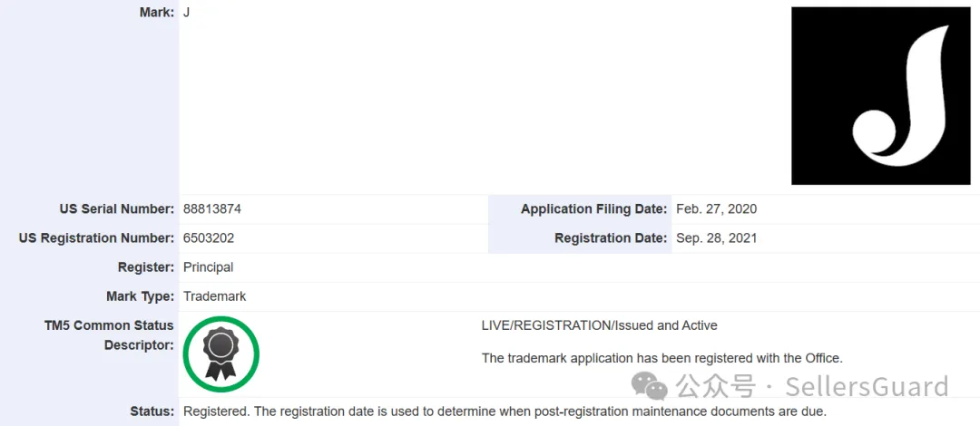Viewport: 980px width, 426px height.
Task: Click the green registered ribbon status icon
Action: tap(220, 354)
